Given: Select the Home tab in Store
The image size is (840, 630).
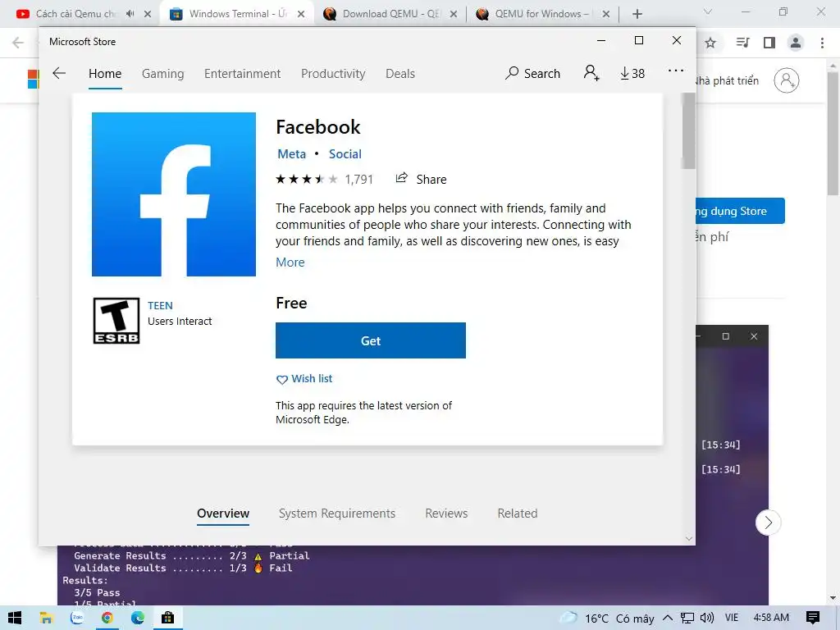Looking at the screenshot, I should pyautogui.click(x=105, y=74).
